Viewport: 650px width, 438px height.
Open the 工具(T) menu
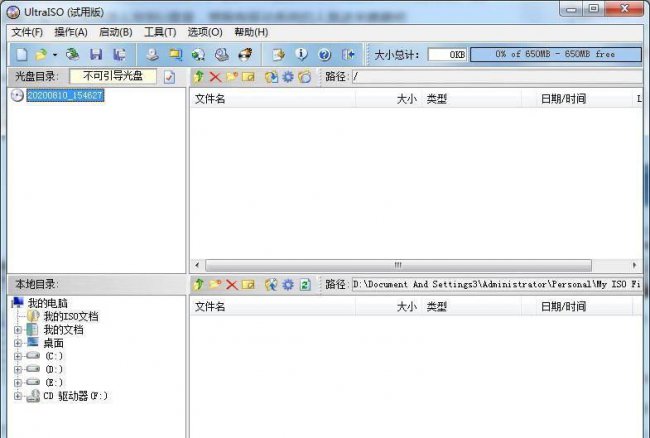[x=160, y=32]
